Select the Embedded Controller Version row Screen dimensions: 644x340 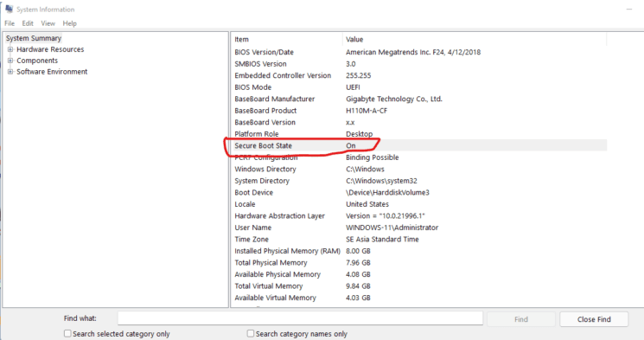point(419,75)
